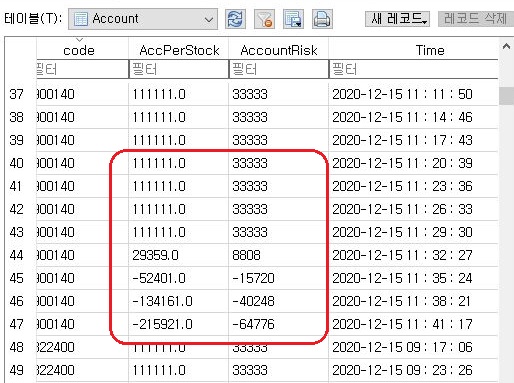
Task: Click AccountRisk cell -64776
Action: coord(279,324)
